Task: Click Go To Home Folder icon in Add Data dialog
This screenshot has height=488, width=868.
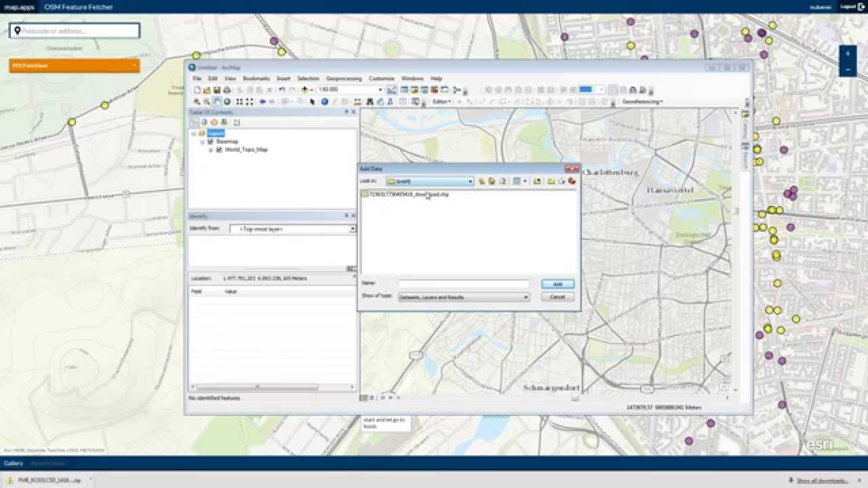Action: tap(492, 181)
